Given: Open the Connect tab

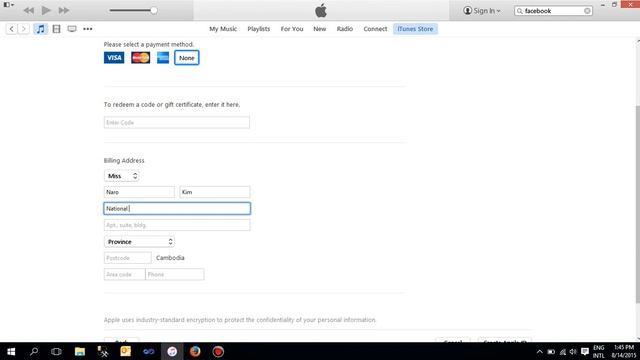Looking at the screenshot, I should click(x=375, y=29).
